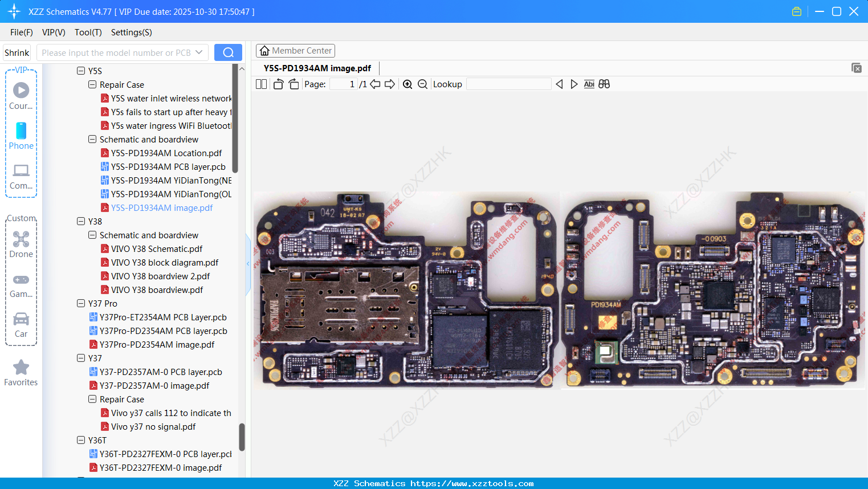Toggle the Abi match-word option
This screenshot has width=868, height=489.
pyautogui.click(x=589, y=84)
